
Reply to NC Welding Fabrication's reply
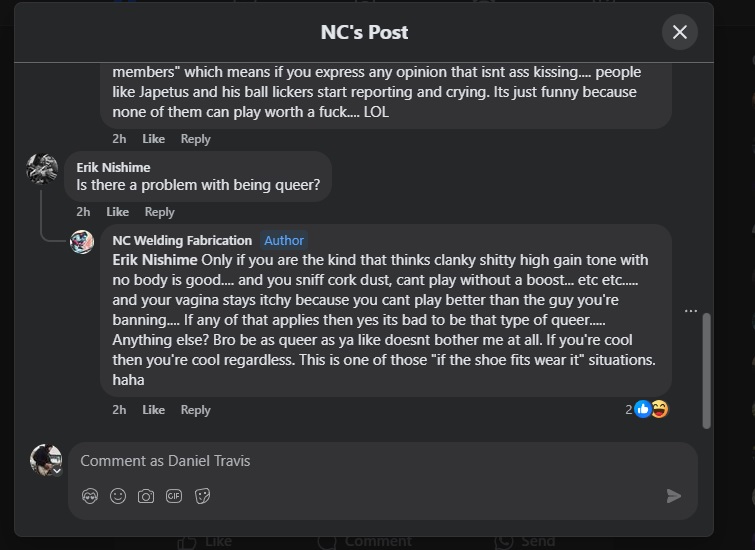[x=195, y=410]
